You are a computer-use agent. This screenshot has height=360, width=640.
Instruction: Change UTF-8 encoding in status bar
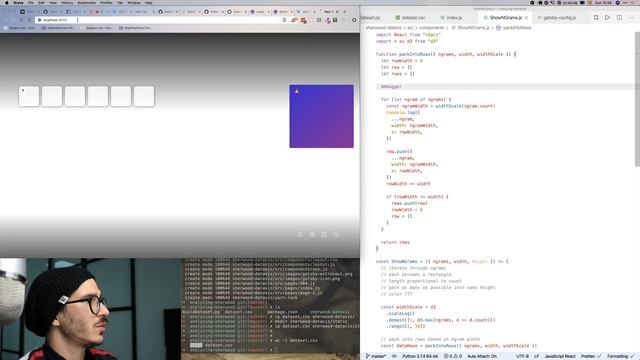click(522, 356)
